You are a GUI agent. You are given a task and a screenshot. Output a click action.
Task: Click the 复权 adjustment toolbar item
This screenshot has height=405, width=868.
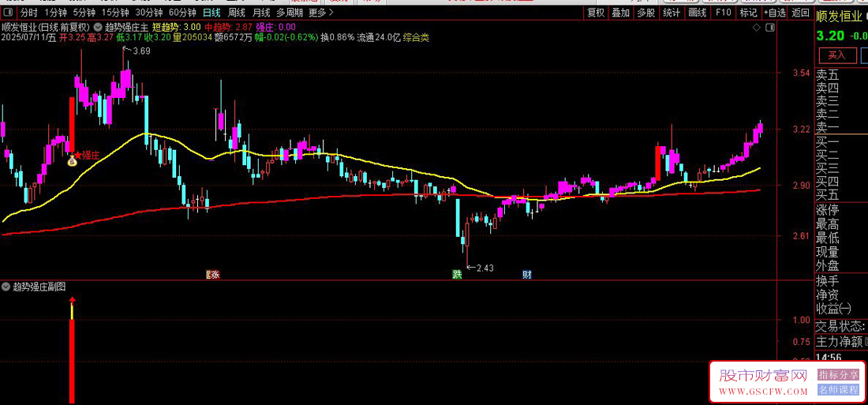(596, 12)
